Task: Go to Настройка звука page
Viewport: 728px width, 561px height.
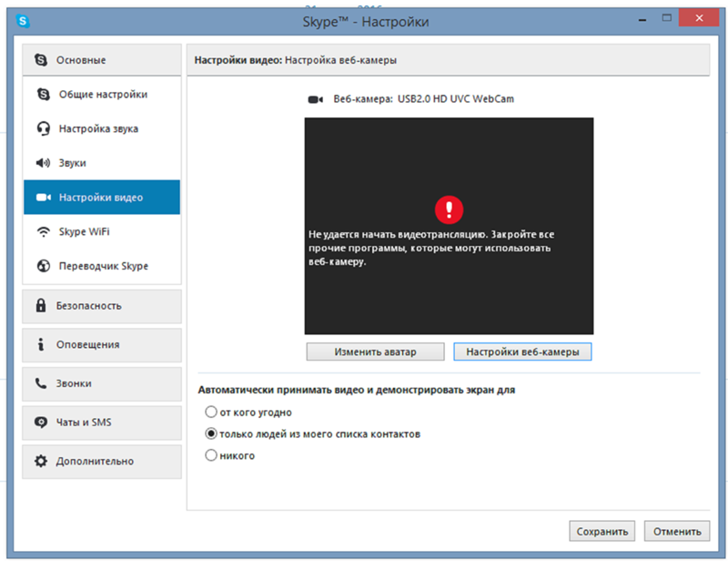Action: click(x=102, y=128)
